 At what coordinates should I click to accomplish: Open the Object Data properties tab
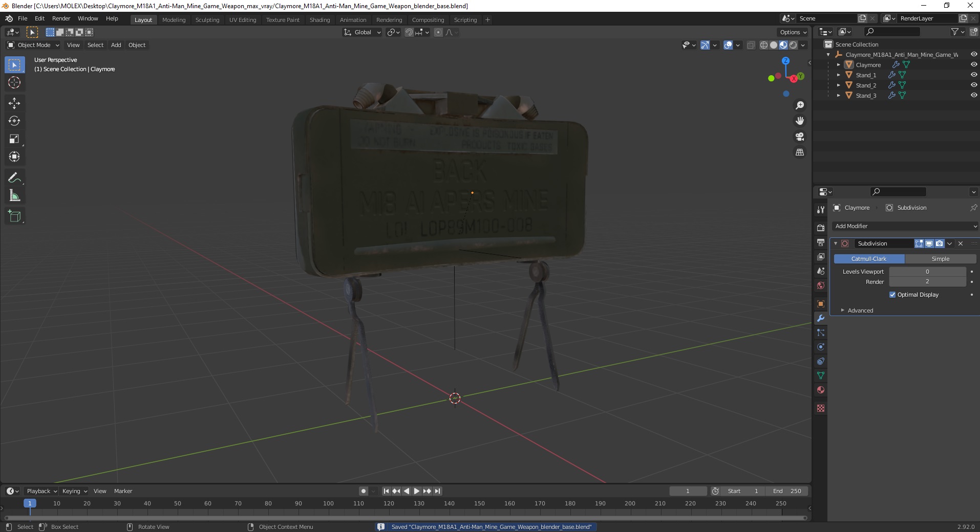click(821, 375)
